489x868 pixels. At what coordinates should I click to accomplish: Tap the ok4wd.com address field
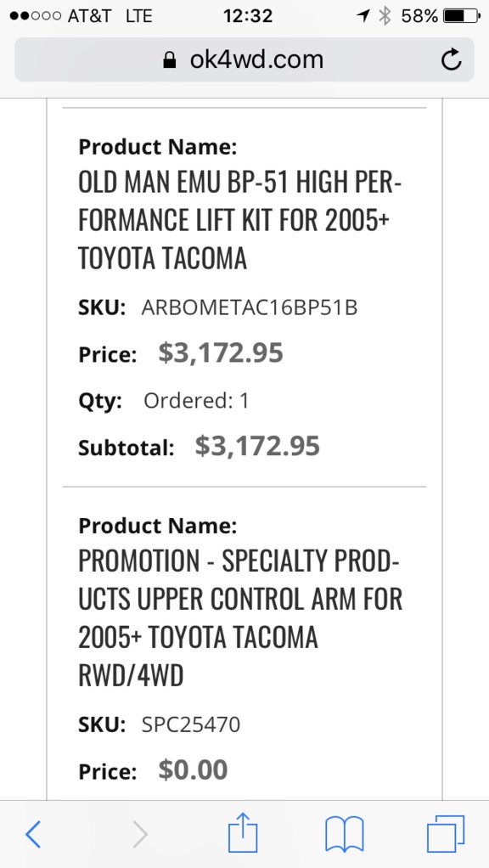tap(244, 59)
